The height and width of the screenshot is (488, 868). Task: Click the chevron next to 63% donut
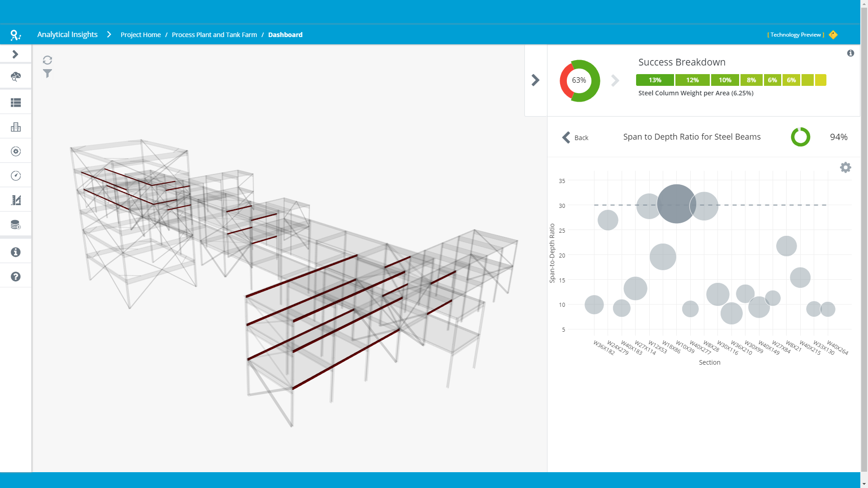coord(615,80)
